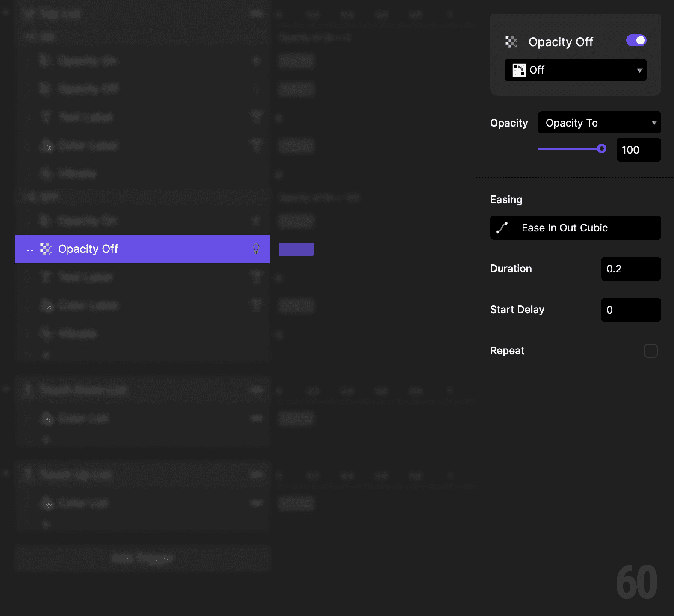674x616 pixels.
Task: Open the Opacity To mode dropdown
Action: tap(599, 122)
